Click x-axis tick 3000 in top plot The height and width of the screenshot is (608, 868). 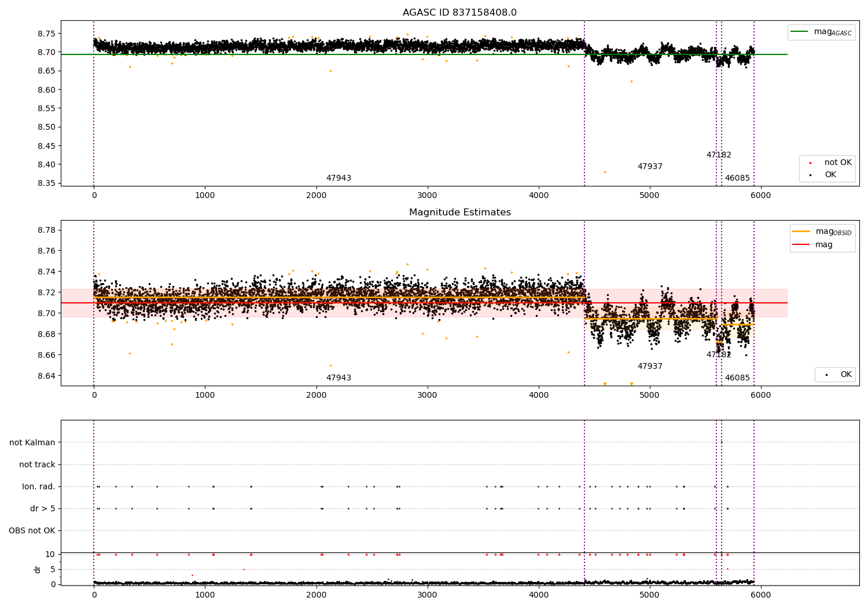428,196
